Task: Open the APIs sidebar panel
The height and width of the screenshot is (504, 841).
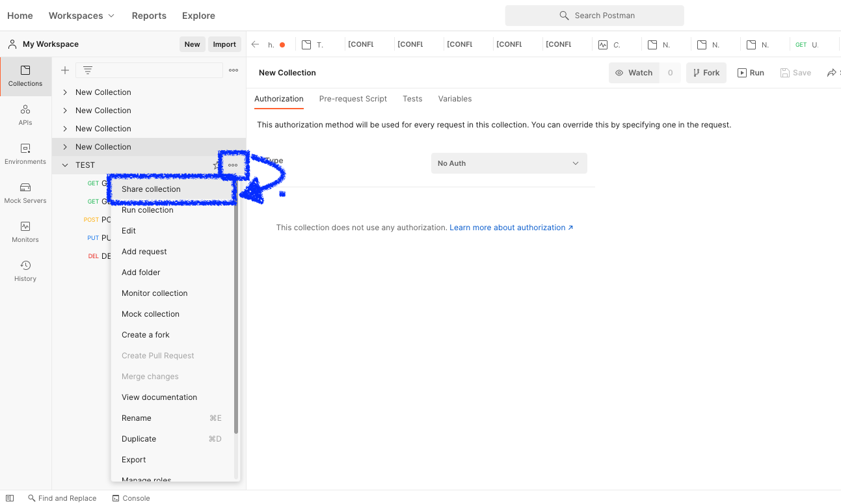Action: point(25,115)
